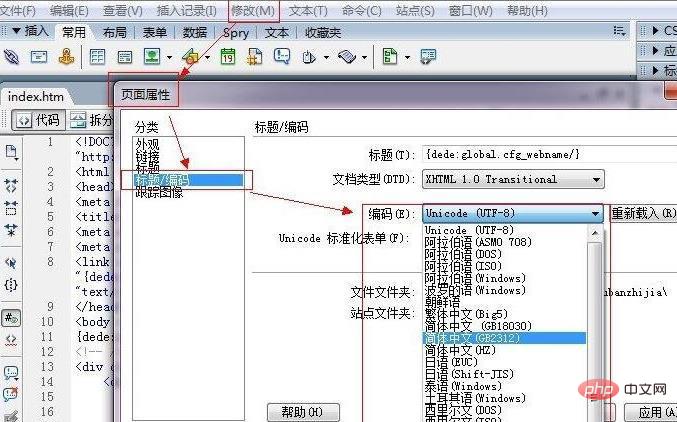Open the Head icon dropdown arrow
Viewport: 677px width, 422px height.
click(x=326, y=57)
